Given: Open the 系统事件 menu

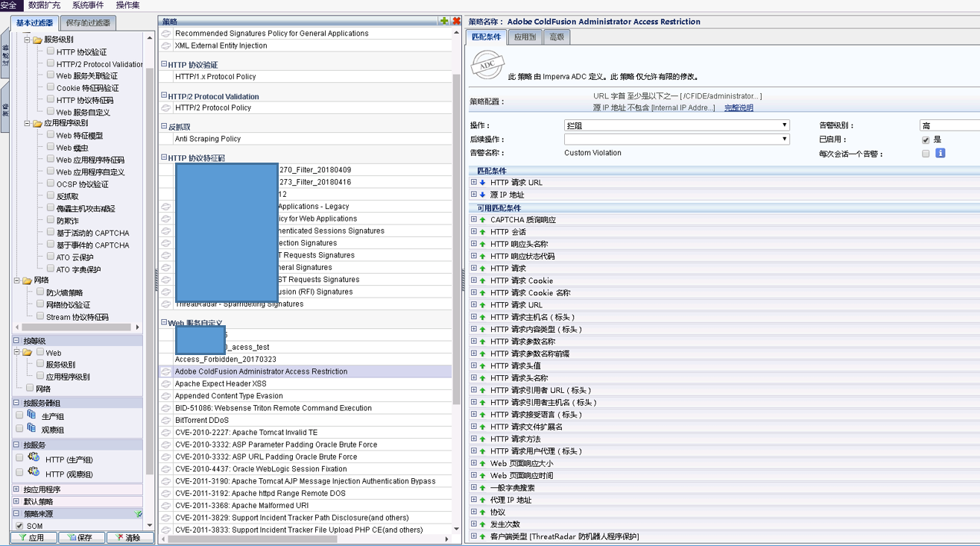Looking at the screenshot, I should coord(88,5).
